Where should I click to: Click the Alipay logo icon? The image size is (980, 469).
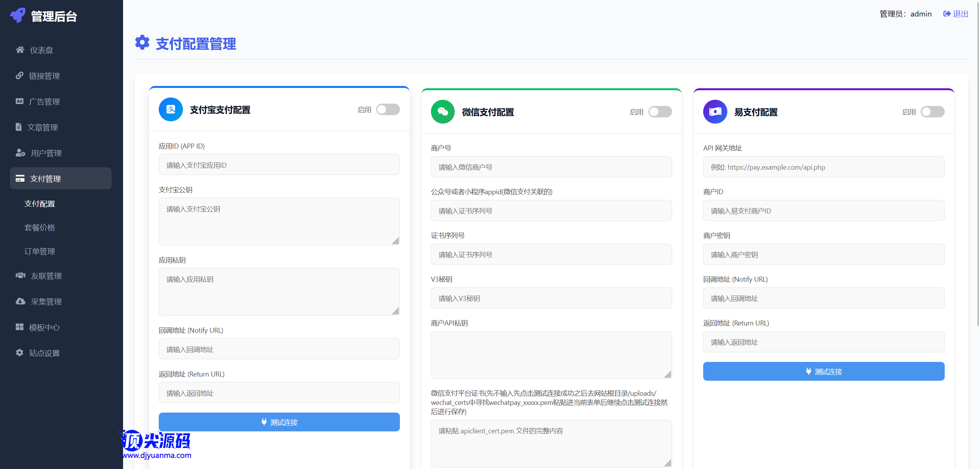(171, 109)
